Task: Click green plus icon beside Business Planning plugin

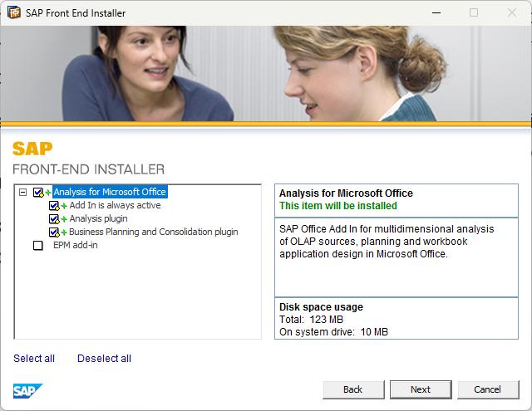Action: coord(64,232)
